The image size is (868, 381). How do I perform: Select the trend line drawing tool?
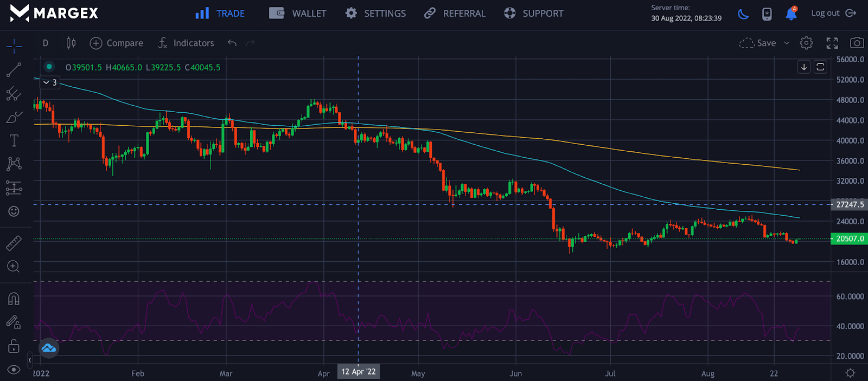coord(14,70)
